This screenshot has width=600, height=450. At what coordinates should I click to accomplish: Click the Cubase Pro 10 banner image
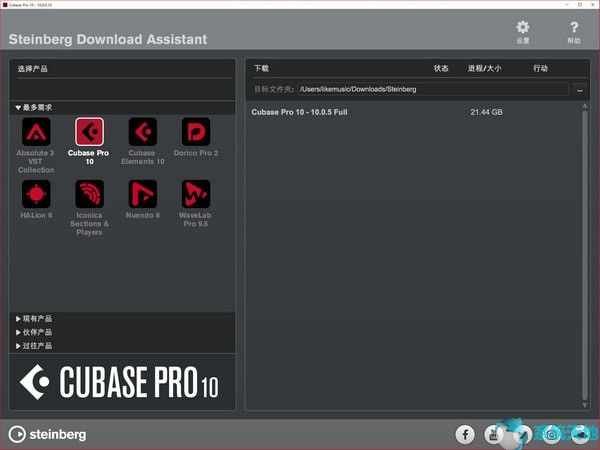tap(122, 382)
